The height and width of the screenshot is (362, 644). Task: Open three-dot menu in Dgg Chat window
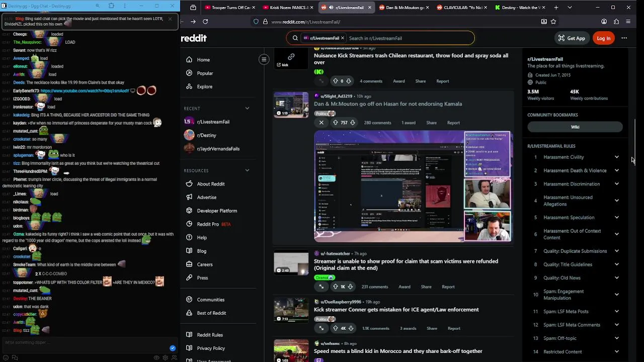coord(125,6)
